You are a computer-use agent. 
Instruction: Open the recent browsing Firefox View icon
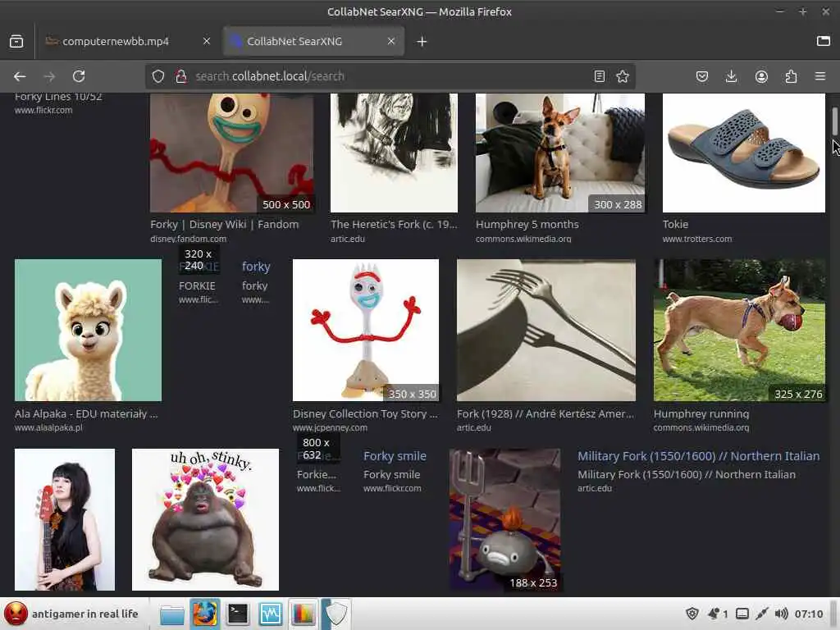(x=16, y=41)
